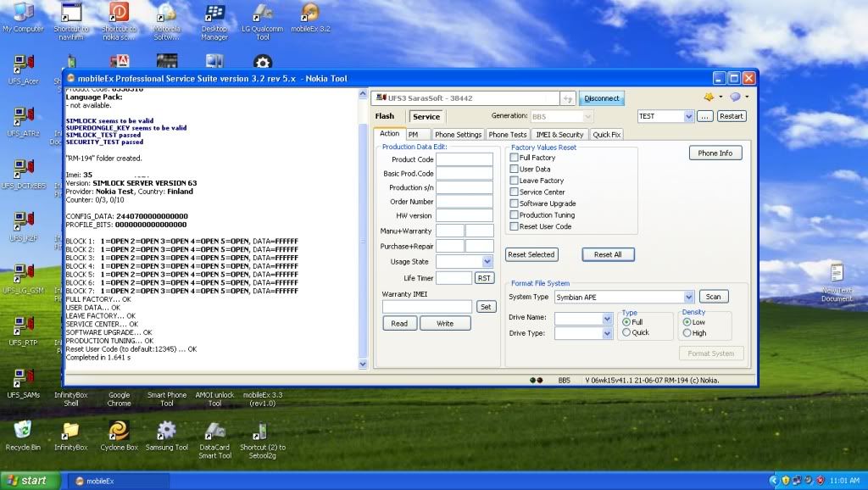Viewport: 868px width, 490px height.
Task: Click the Scan button
Action: 714,297
